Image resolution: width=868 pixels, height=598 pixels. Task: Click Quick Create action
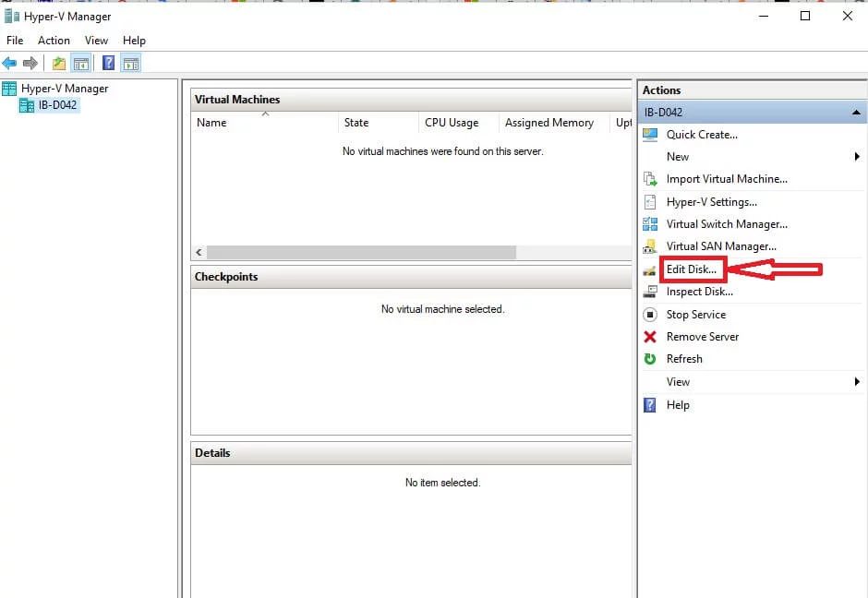click(x=702, y=135)
